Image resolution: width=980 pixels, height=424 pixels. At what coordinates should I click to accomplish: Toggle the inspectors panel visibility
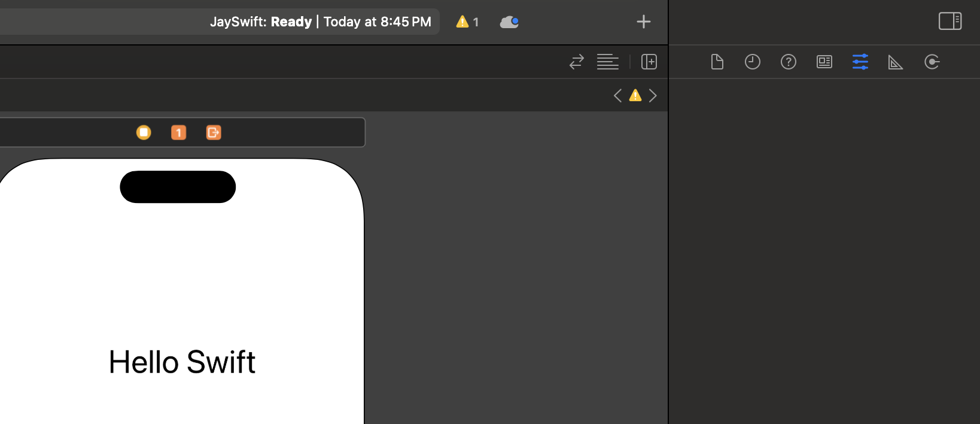(x=950, y=22)
